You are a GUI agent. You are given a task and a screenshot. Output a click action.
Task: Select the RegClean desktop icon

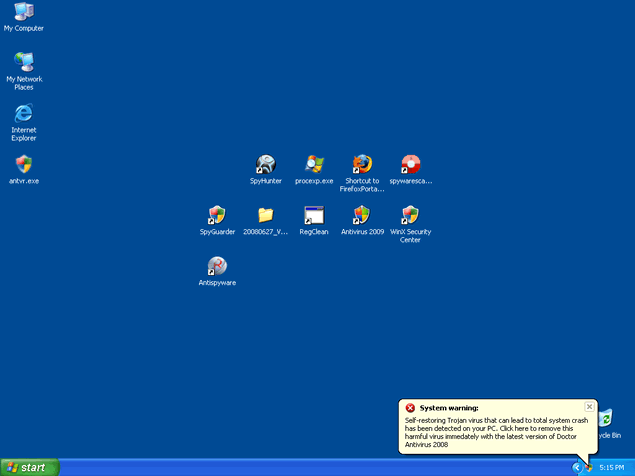click(314, 215)
